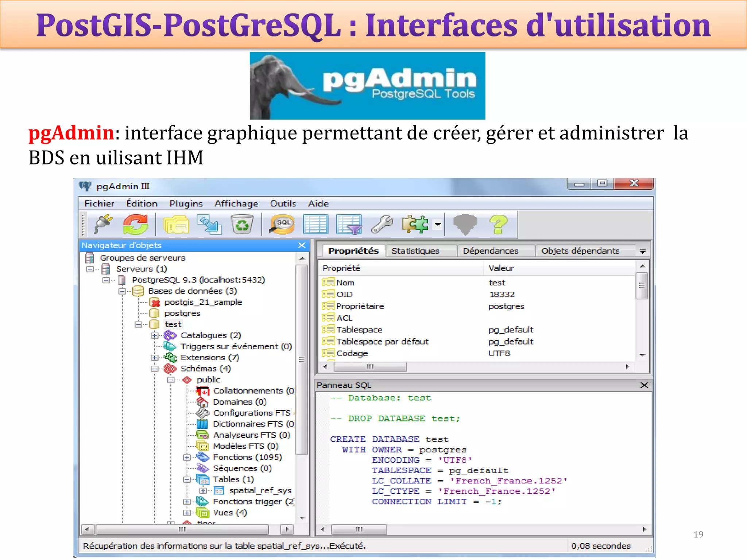Click the filtered data view icon
This screenshot has width=747, height=560.
coord(349,224)
